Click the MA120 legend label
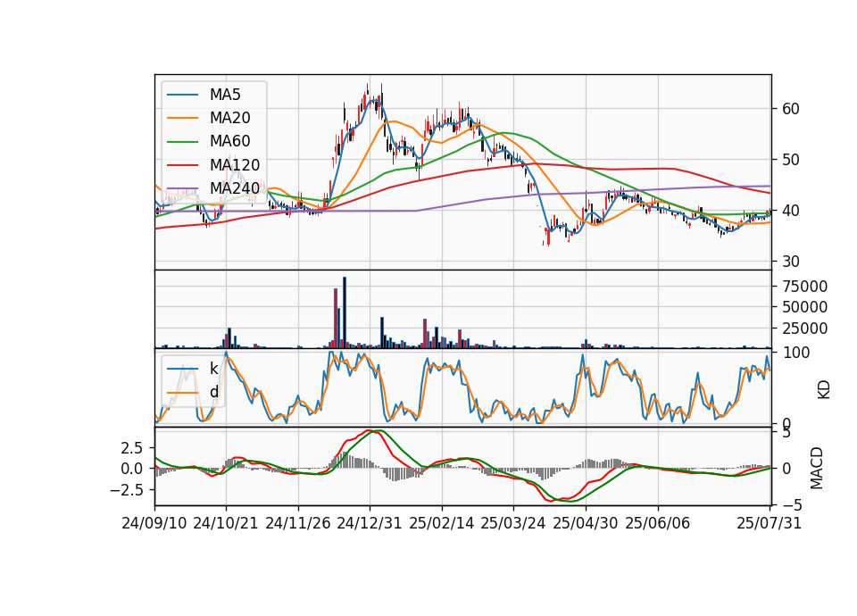The height and width of the screenshot is (616, 857). pyautogui.click(x=235, y=165)
